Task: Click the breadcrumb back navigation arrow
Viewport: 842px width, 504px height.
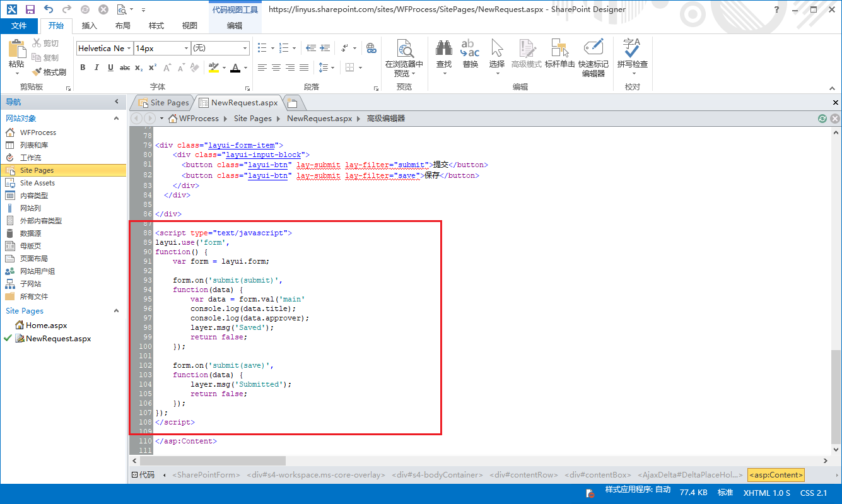Action: tap(136, 118)
